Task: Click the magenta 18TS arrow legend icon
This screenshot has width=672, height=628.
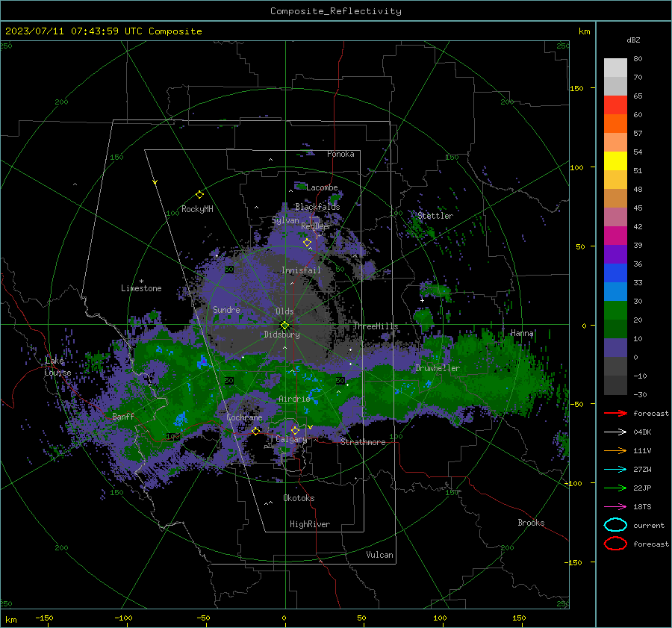Action: click(615, 507)
